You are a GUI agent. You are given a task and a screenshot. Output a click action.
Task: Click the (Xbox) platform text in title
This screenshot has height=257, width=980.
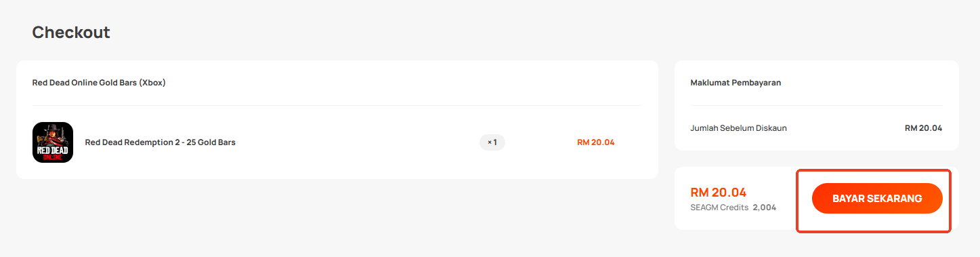[x=152, y=83]
